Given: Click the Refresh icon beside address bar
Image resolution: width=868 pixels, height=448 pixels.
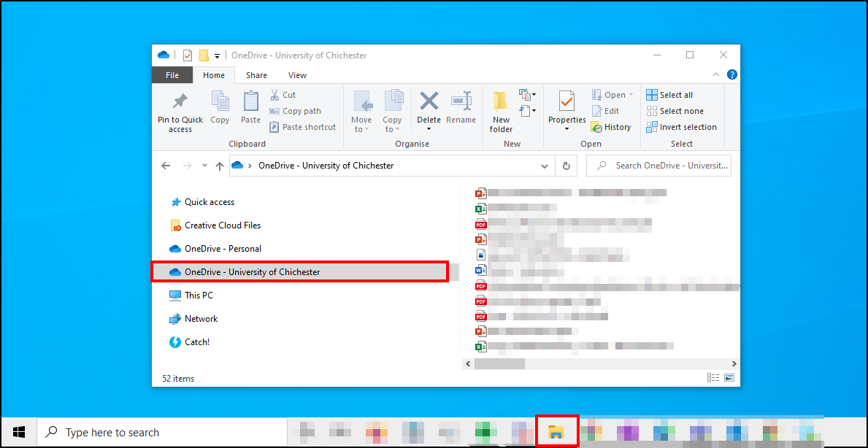Looking at the screenshot, I should [566, 166].
